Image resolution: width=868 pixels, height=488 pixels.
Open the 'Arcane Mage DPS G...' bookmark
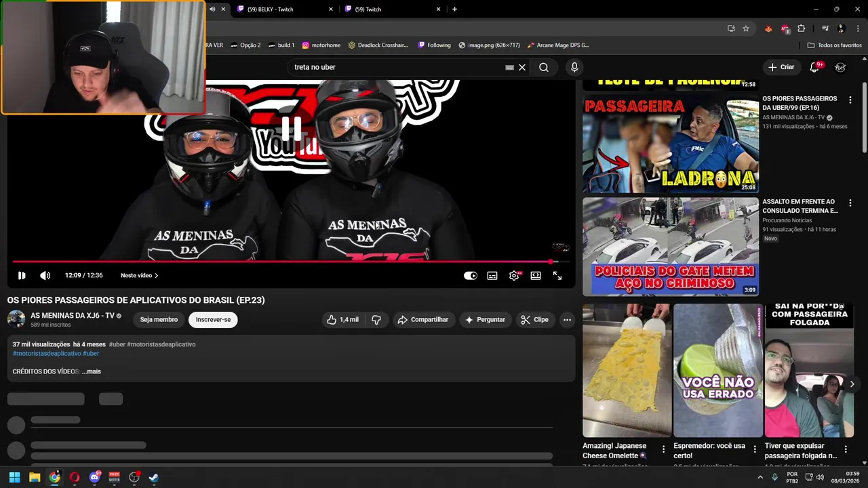point(557,45)
